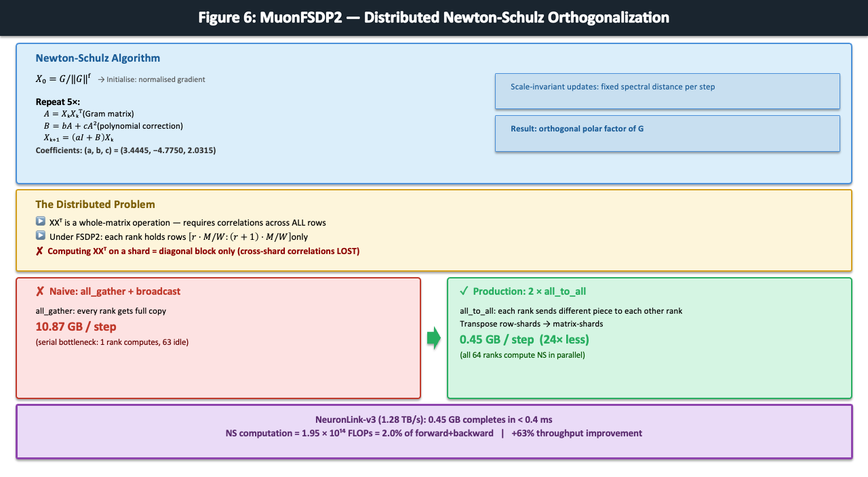This screenshot has width=868, height=477.
Task: Select the 'Scale-invariant updates' box
Action: [x=667, y=91]
